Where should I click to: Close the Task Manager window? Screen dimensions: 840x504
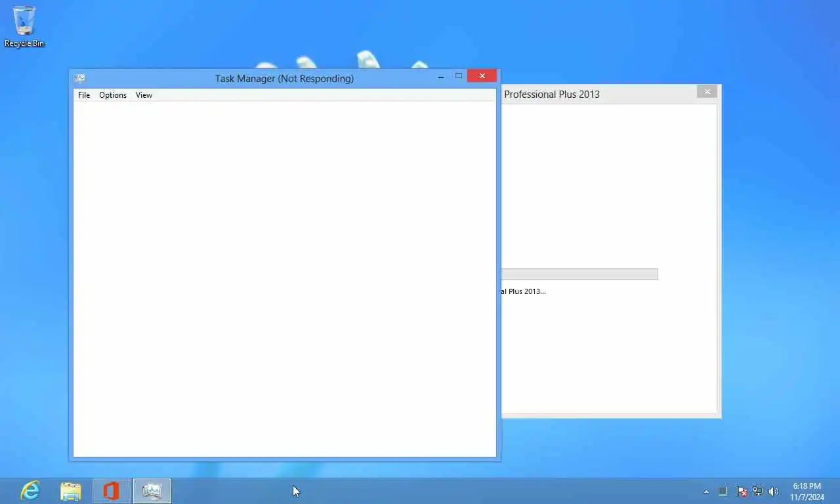[482, 76]
